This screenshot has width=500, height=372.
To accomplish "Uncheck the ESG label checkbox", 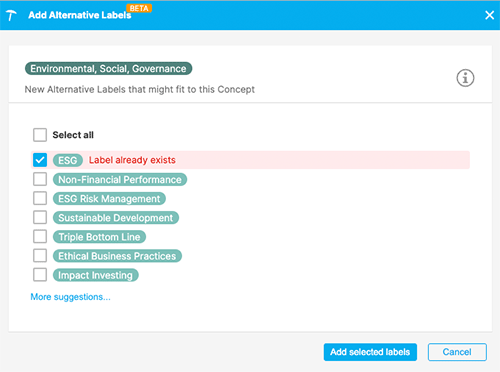I will pos(40,160).
